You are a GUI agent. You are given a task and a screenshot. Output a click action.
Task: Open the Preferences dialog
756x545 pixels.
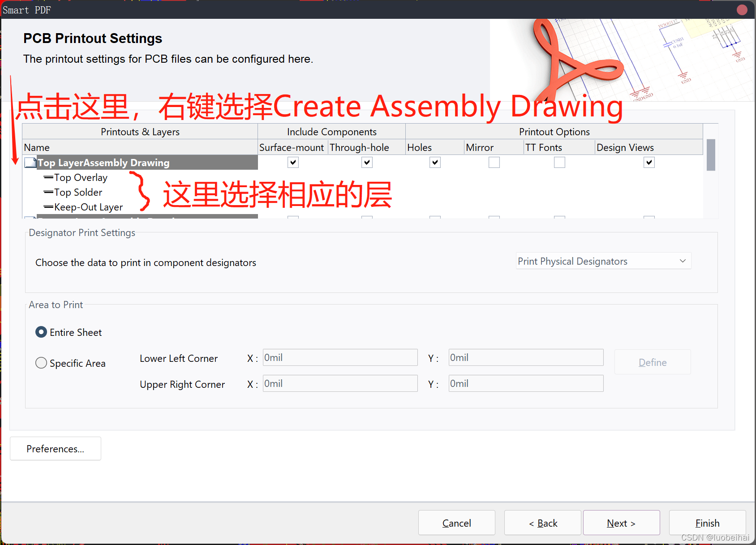(x=55, y=448)
